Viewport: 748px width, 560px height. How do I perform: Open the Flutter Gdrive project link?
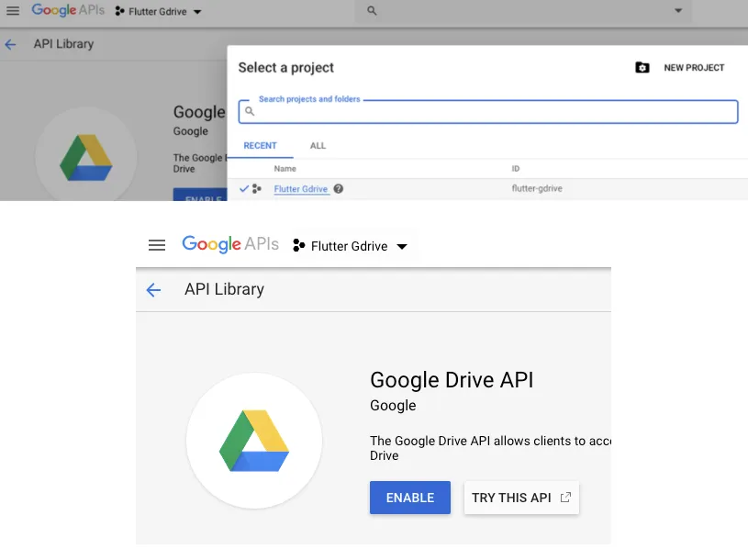tap(300, 189)
